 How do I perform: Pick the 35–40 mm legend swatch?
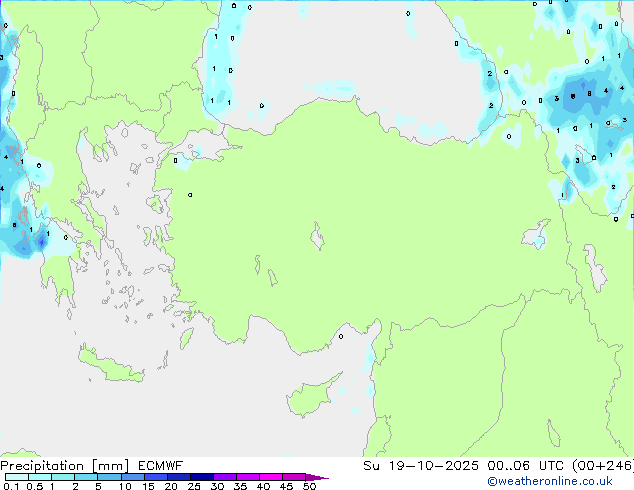coord(248,477)
